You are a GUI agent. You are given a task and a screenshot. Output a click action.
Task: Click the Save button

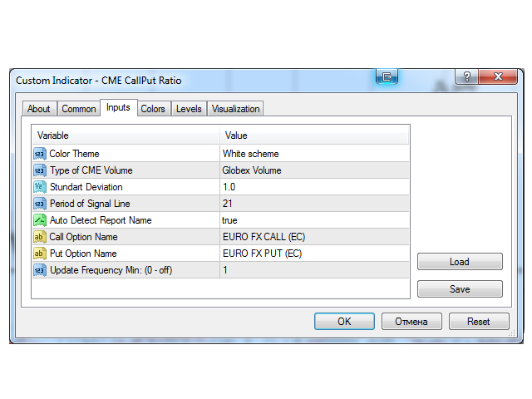(x=460, y=289)
